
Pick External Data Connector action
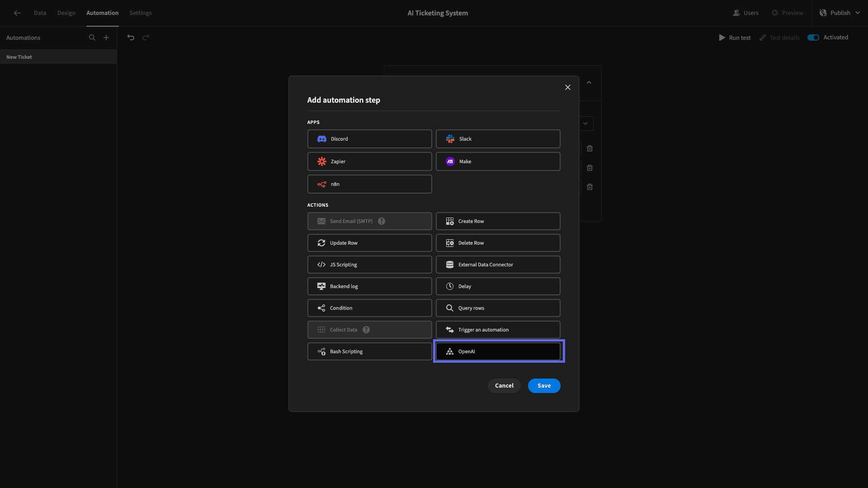pyautogui.click(x=498, y=265)
